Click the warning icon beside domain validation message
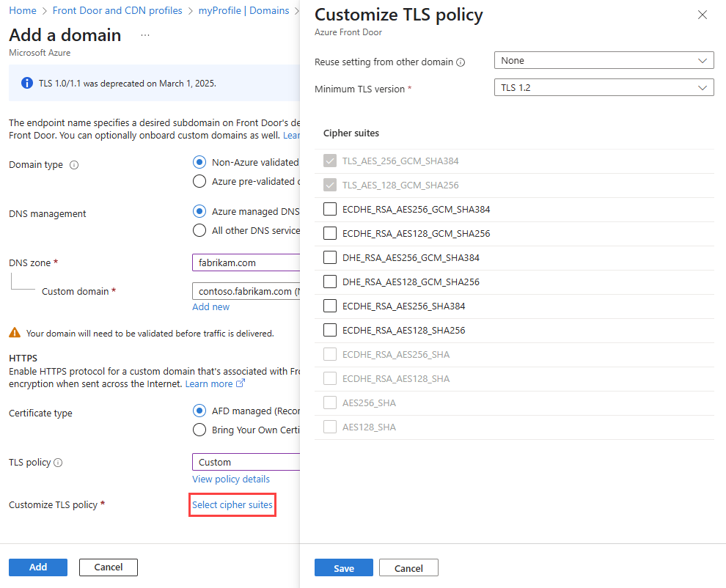This screenshot has width=726, height=588. (x=15, y=333)
